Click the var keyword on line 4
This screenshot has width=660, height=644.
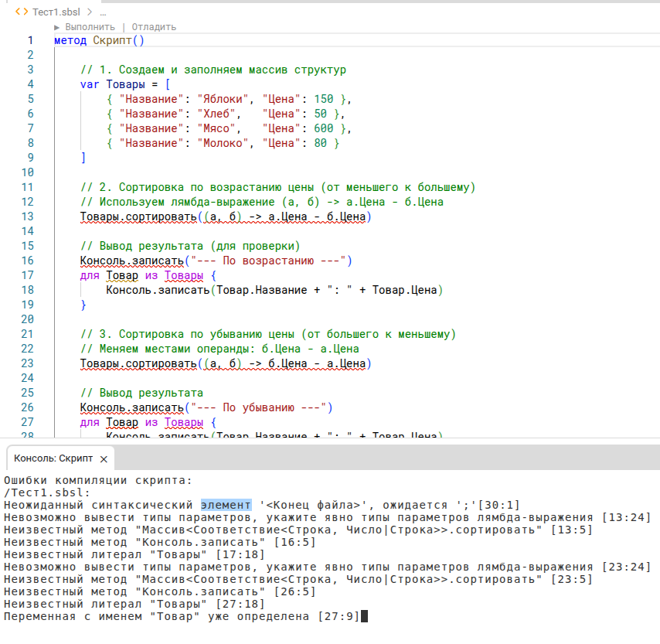point(90,84)
